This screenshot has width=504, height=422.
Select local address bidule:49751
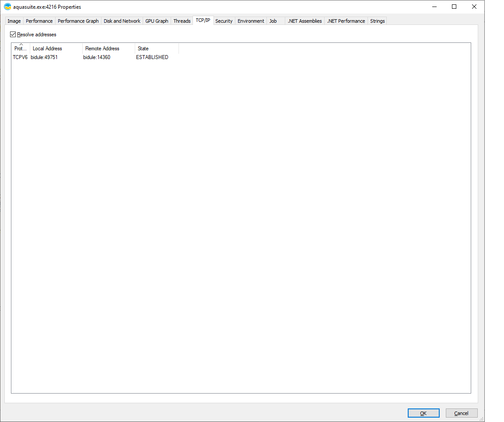[44, 57]
